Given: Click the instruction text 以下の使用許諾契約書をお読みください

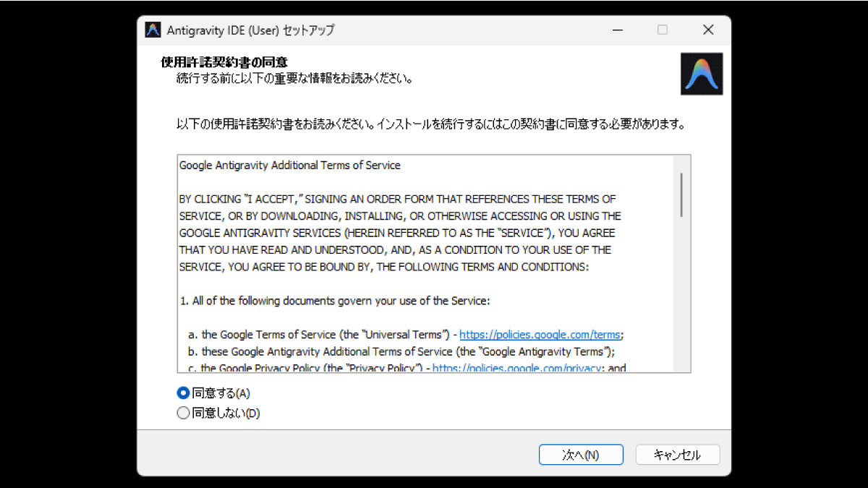Looking at the screenshot, I should [430, 124].
